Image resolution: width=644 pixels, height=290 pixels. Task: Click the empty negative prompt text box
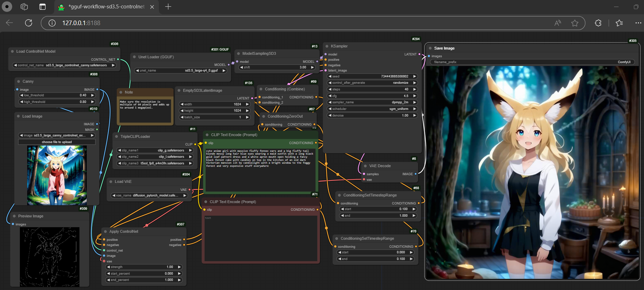260,238
